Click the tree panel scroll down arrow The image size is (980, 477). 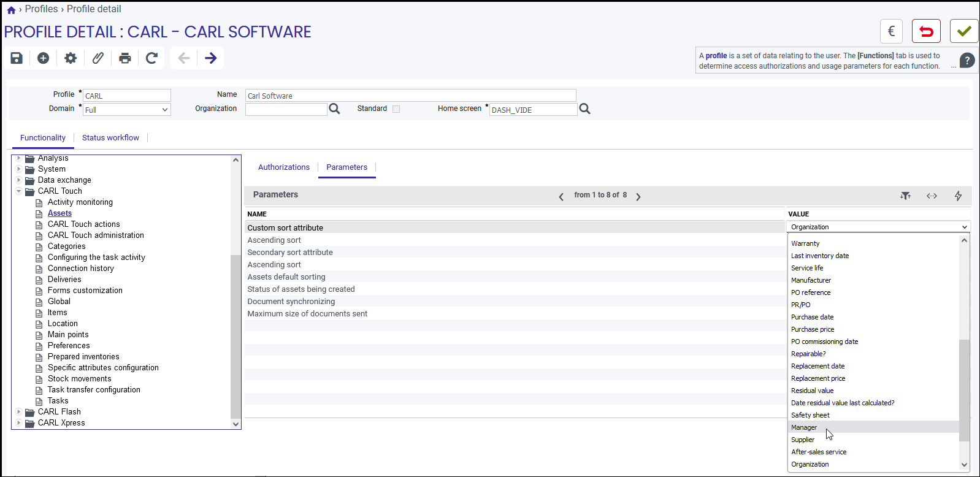(x=235, y=424)
